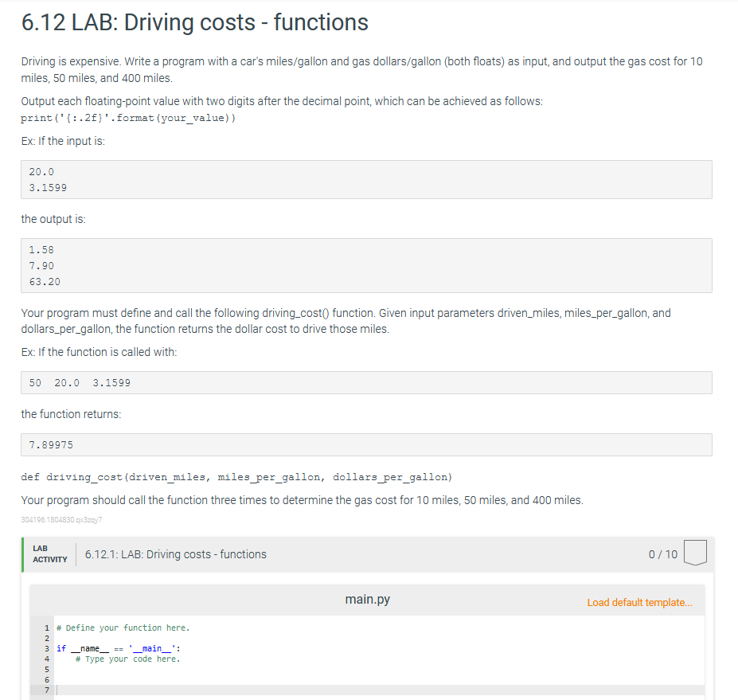Select line number 1 in the editor gutter
Image resolution: width=738 pixels, height=700 pixels.
tap(48, 628)
